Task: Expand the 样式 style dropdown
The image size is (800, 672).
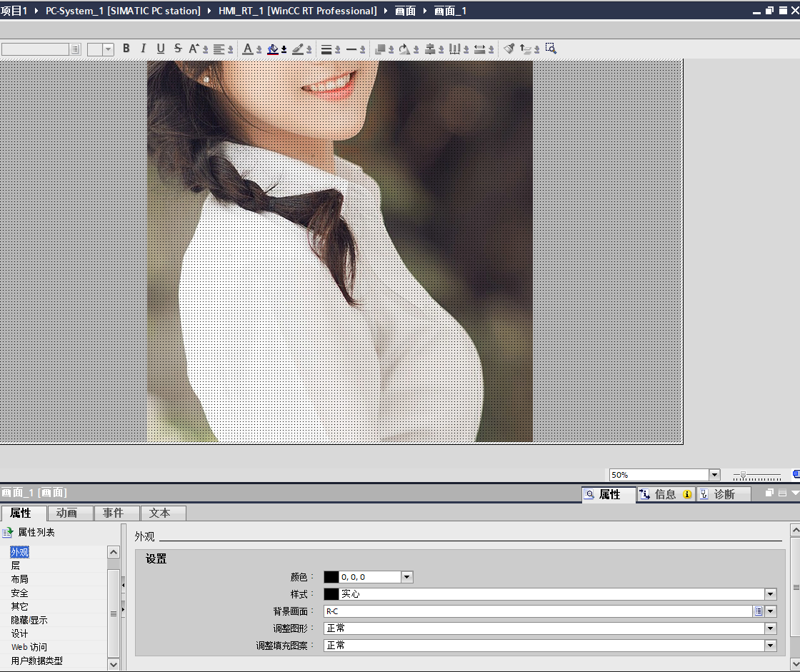Action: [770, 594]
